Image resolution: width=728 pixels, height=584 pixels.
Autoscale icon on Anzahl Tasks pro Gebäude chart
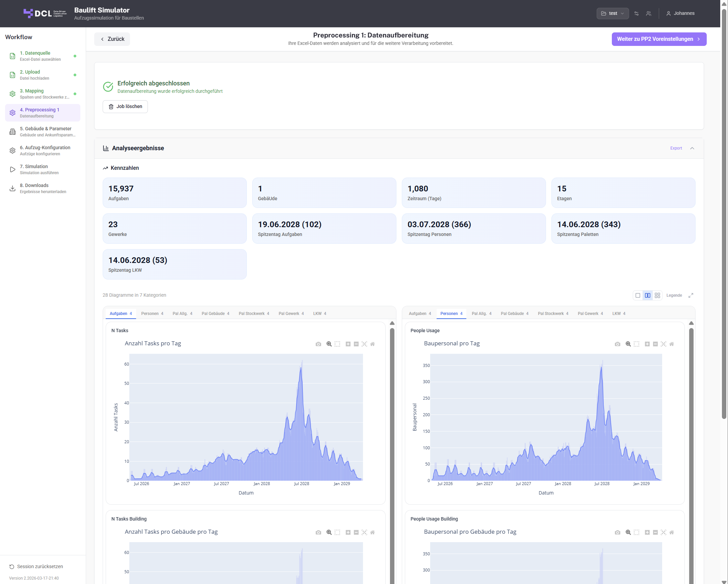364,532
